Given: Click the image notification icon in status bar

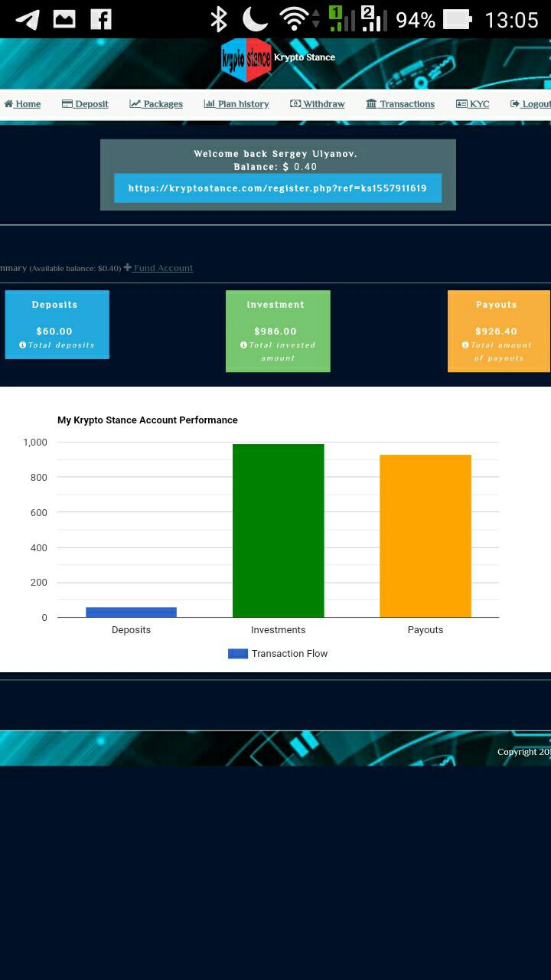Looking at the screenshot, I should point(64,19).
